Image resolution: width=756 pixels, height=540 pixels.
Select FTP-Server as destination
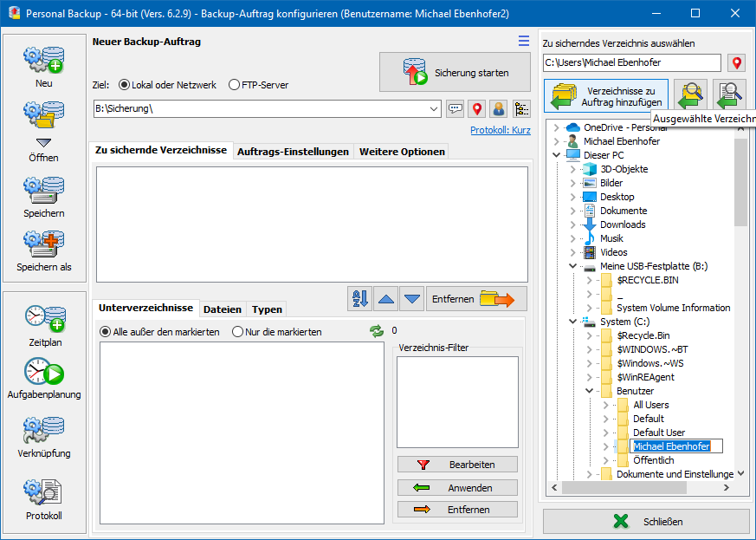[258, 85]
